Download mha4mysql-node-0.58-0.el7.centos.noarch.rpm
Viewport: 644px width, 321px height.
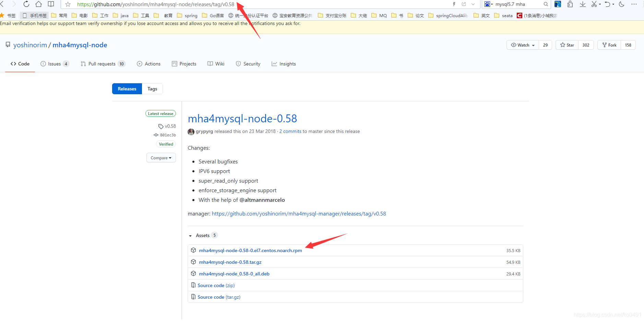tap(250, 250)
